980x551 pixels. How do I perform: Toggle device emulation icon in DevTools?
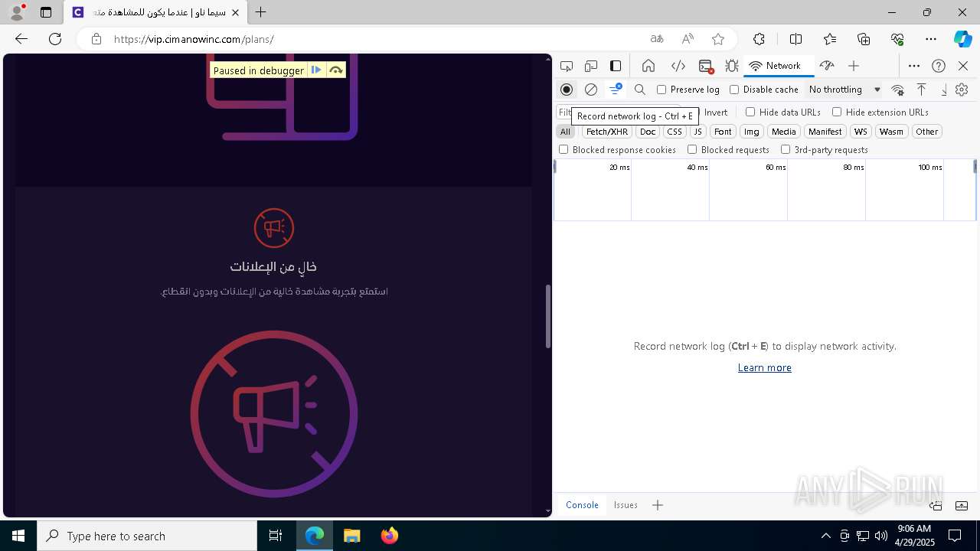(591, 66)
